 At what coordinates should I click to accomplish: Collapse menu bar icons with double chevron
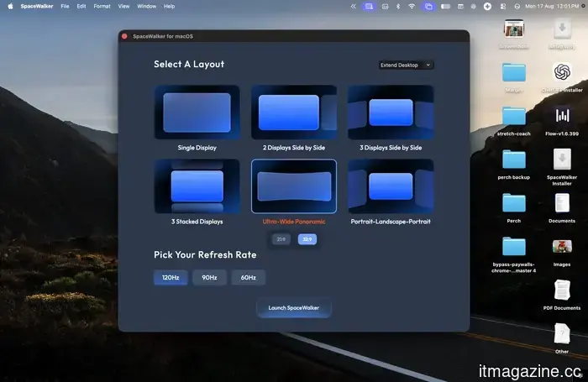click(353, 6)
